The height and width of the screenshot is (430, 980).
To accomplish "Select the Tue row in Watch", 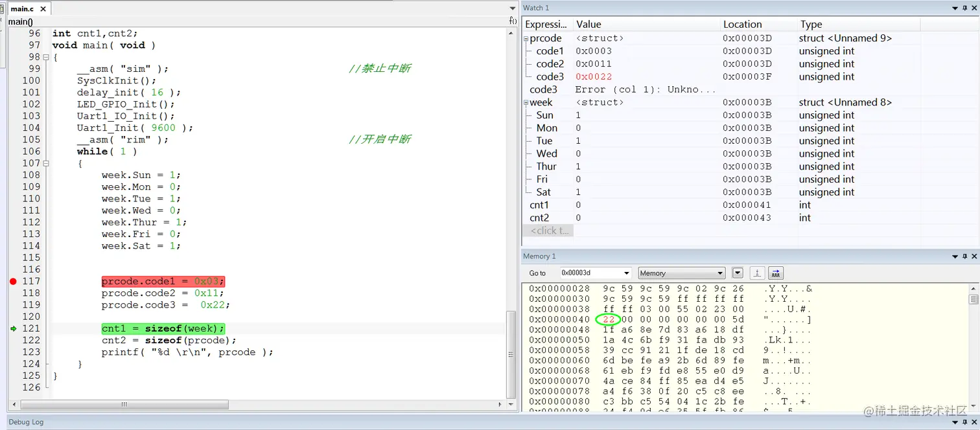I will (750, 141).
